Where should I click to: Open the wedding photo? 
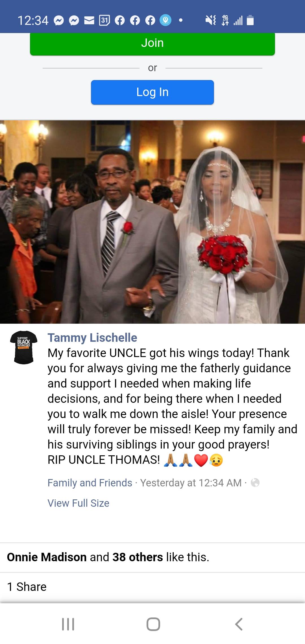[x=152, y=222]
